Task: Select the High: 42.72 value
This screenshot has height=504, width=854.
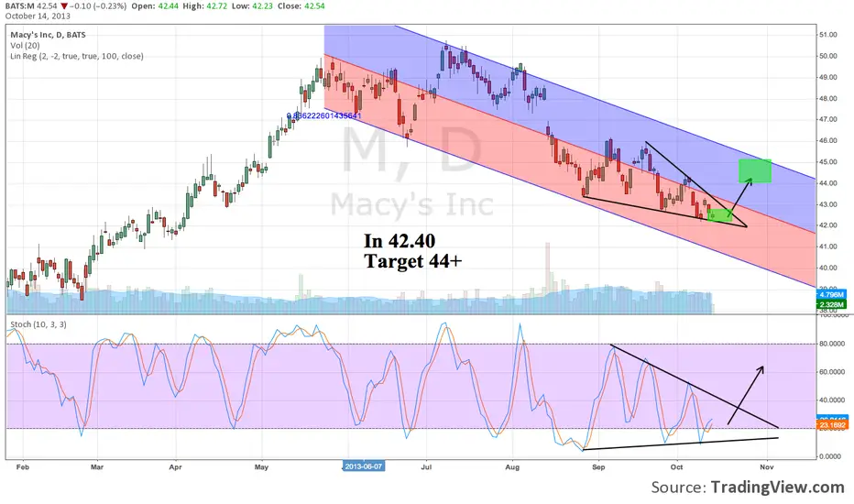Action: pyautogui.click(x=204, y=6)
